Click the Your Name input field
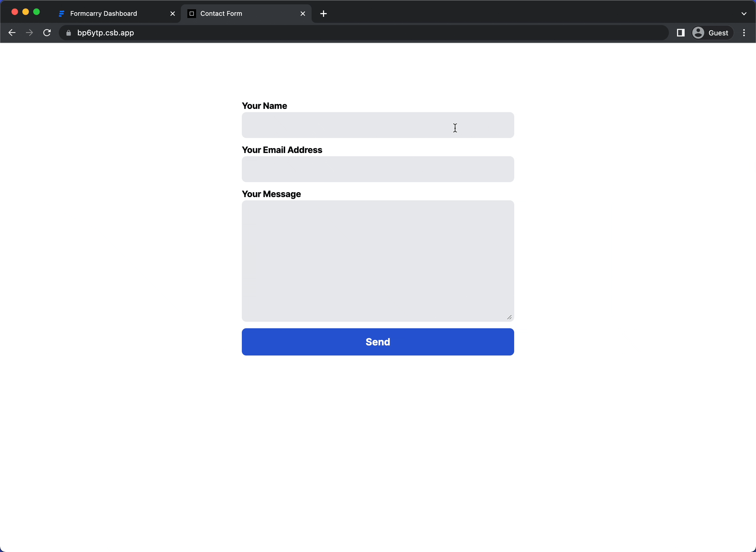 (378, 125)
